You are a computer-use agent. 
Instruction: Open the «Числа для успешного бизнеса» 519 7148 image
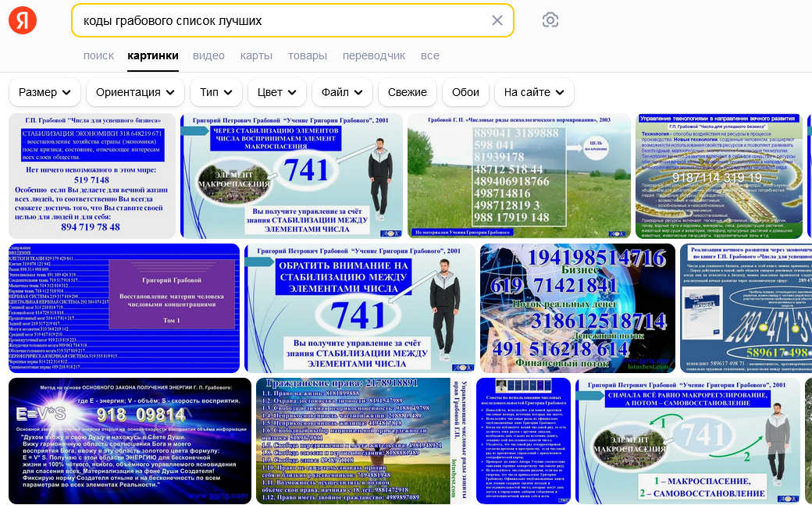pos(92,176)
